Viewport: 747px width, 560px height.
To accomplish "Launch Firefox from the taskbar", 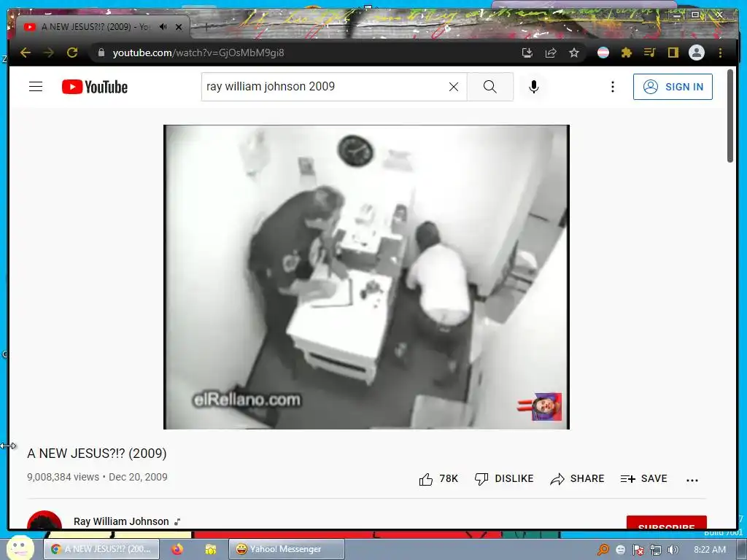I will 177,549.
